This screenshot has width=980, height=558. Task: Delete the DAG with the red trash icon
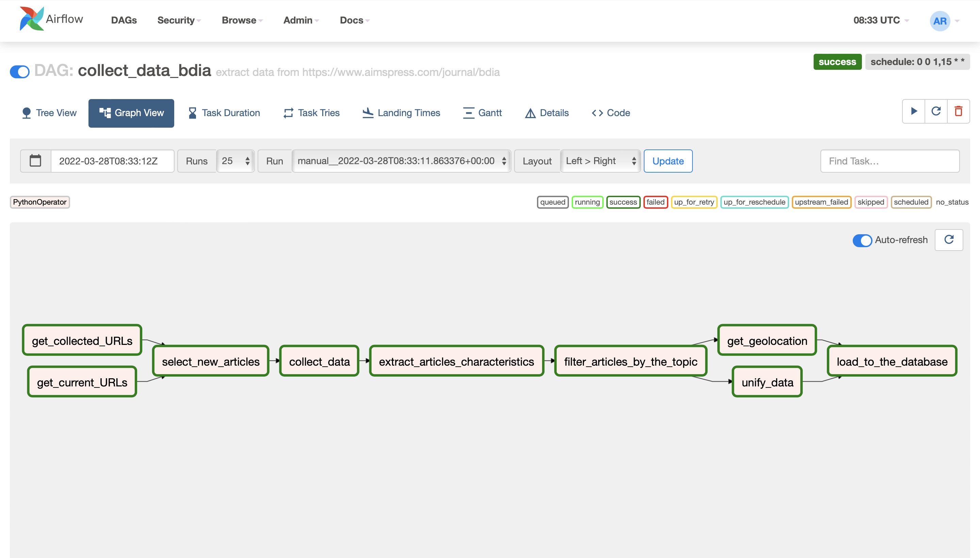click(959, 112)
